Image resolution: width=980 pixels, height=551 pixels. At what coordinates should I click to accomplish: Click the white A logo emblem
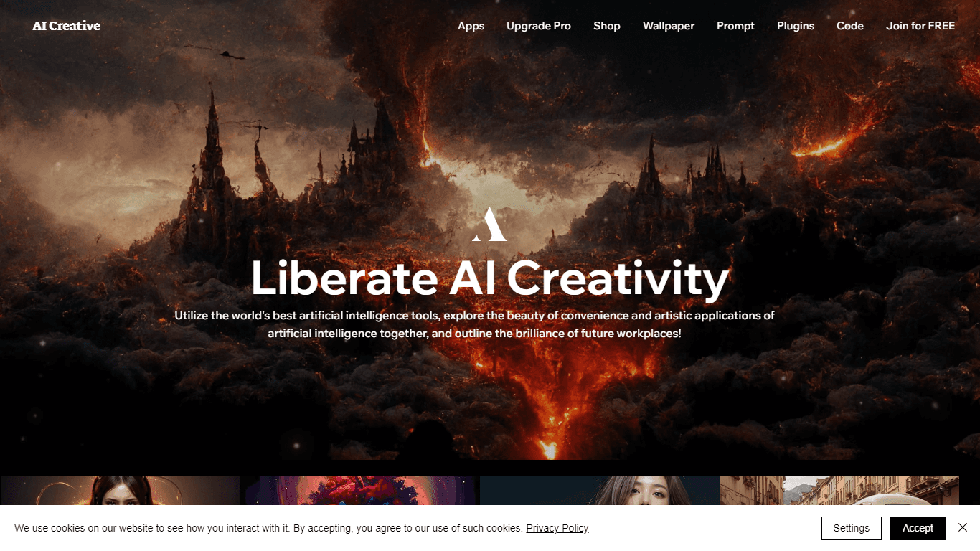[x=490, y=224]
